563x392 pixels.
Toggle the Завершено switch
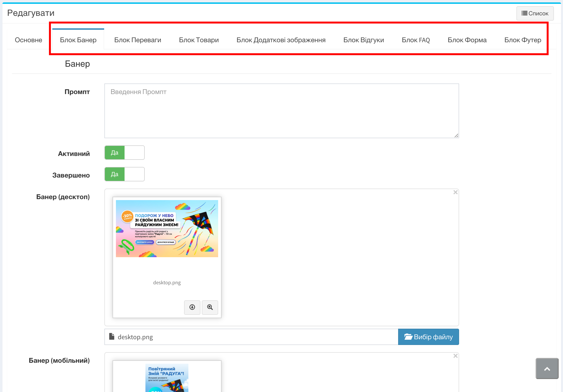[x=125, y=174]
